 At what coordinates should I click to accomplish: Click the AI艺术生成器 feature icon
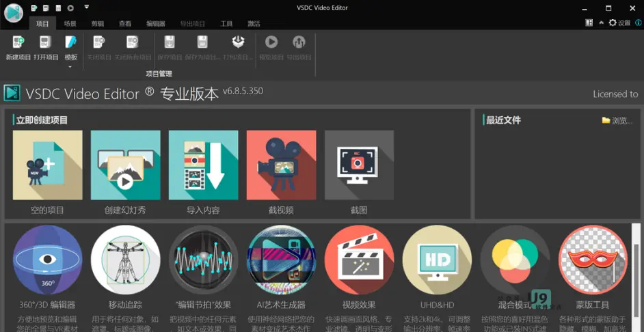(x=282, y=260)
